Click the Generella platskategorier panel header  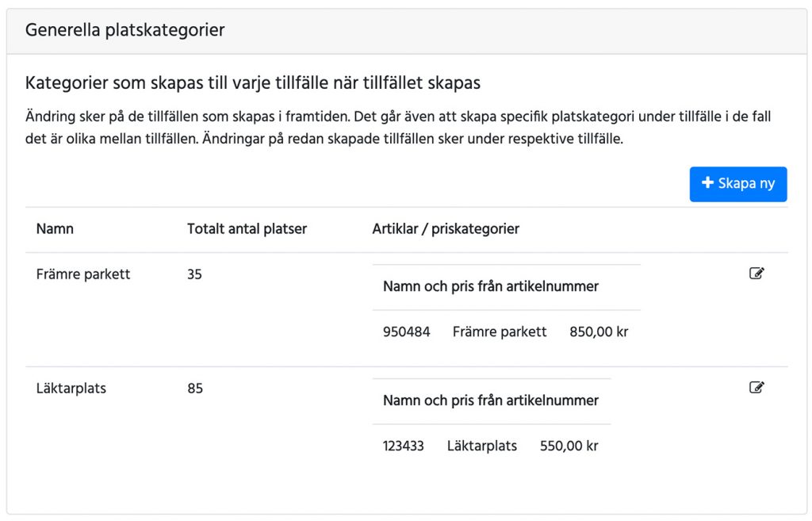[x=125, y=31]
